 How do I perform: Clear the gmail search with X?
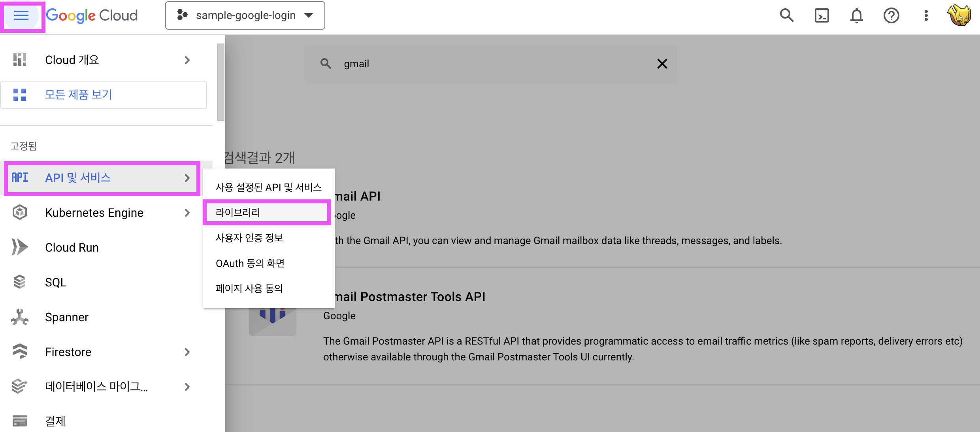662,64
